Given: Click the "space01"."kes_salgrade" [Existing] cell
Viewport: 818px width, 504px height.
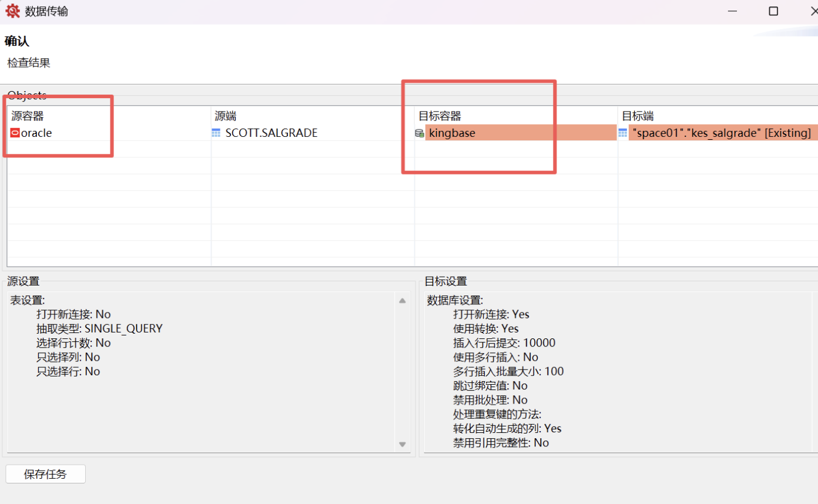Looking at the screenshot, I should click(x=722, y=133).
